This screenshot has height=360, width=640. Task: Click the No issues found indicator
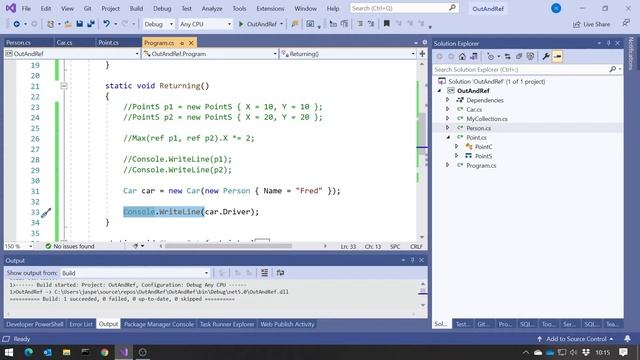(70, 246)
